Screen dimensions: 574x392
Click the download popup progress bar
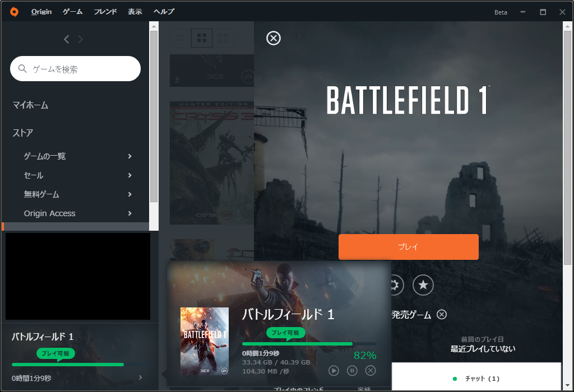(309, 344)
